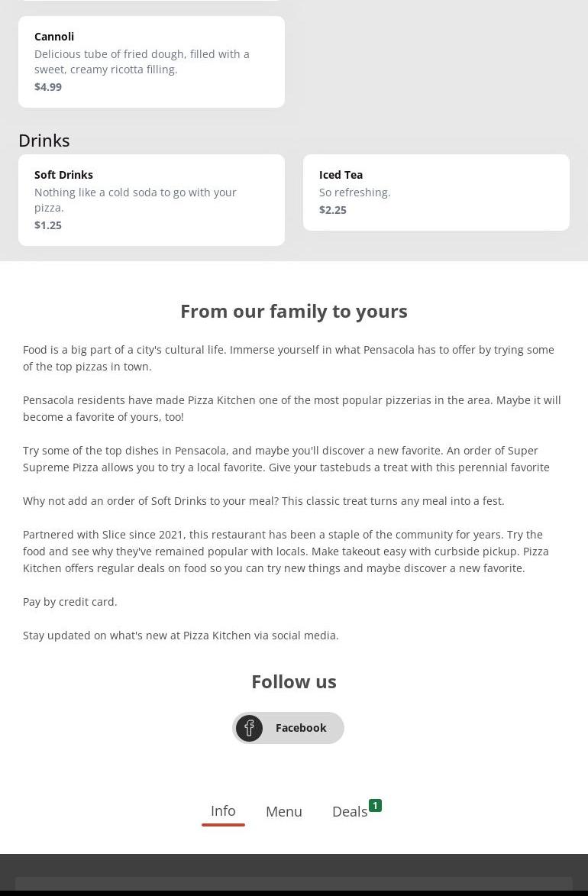This screenshot has width=588, height=896.
Task: Switch to the Menu tab
Action: [284, 811]
